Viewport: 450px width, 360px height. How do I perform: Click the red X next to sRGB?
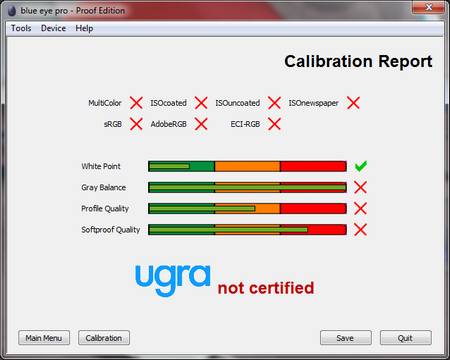click(x=136, y=124)
